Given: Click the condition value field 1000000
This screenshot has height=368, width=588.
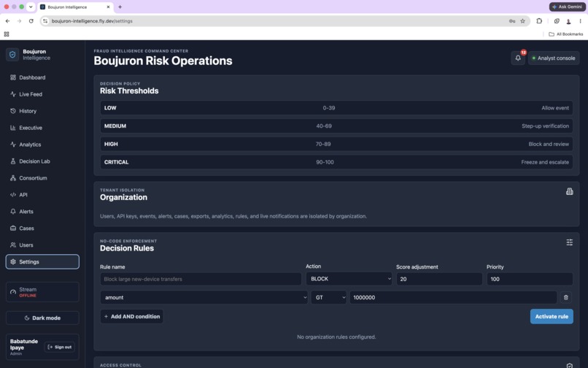Looking at the screenshot, I should pos(453,297).
